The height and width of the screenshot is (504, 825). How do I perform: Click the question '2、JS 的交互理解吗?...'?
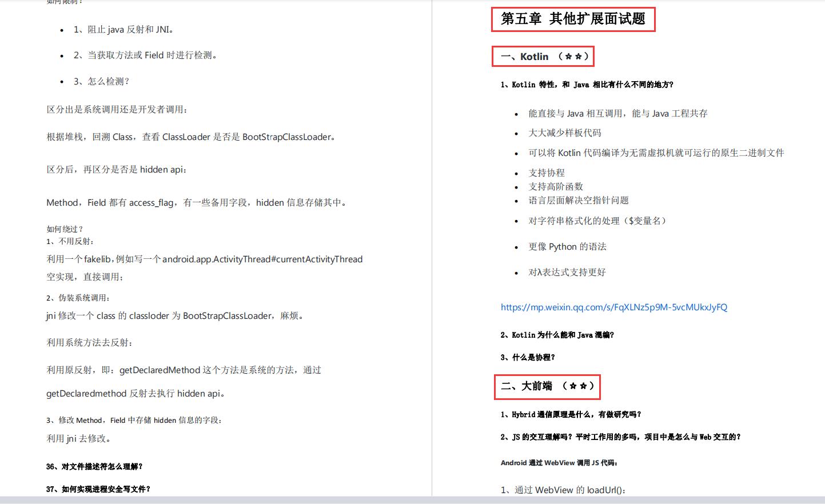(620, 437)
